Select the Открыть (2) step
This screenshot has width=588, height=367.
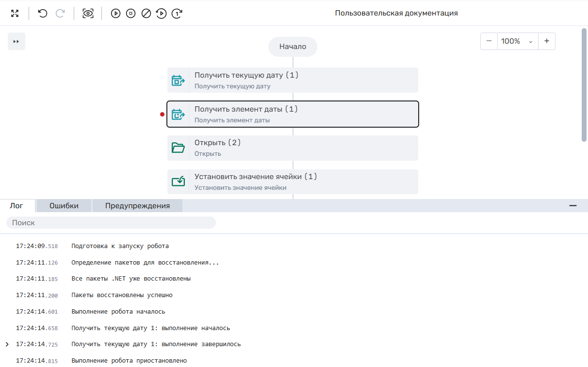coord(293,148)
